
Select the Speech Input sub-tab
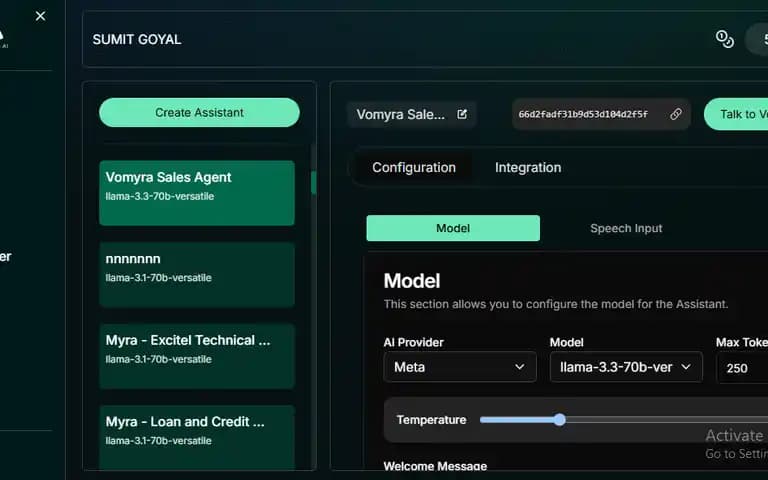[626, 228]
